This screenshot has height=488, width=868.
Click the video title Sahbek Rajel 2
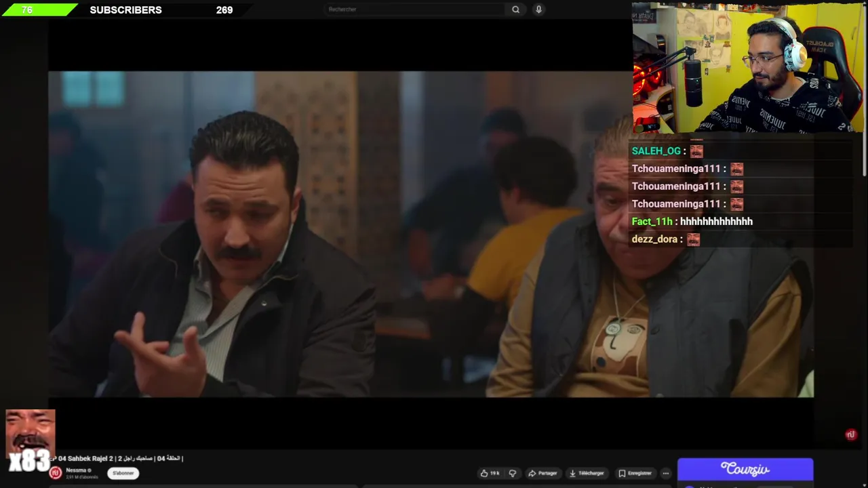(117, 459)
